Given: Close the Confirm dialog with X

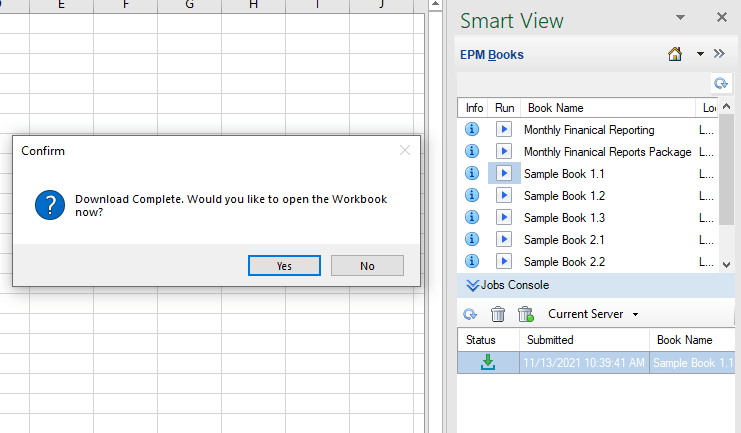Looking at the screenshot, I should 405,150.
